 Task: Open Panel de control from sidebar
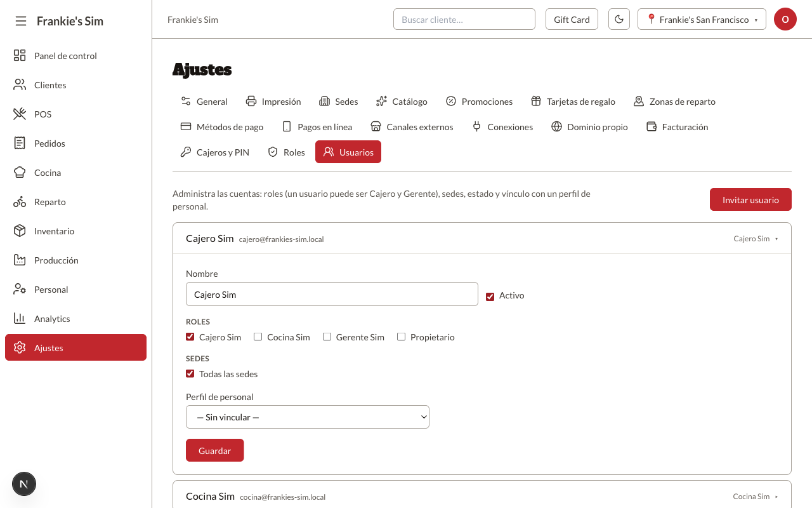pos(75,56)
